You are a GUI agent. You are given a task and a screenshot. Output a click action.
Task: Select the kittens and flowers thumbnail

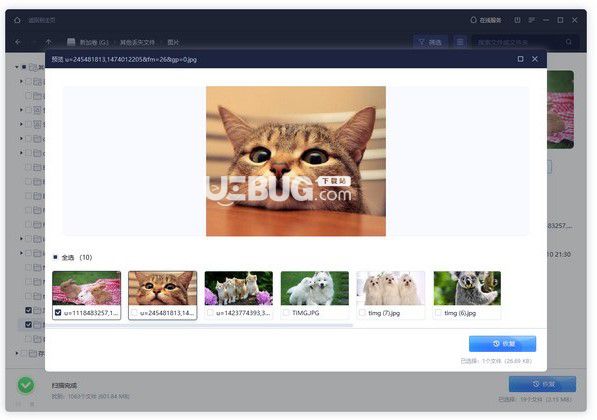pyautogui.click(x=239, y=288)
